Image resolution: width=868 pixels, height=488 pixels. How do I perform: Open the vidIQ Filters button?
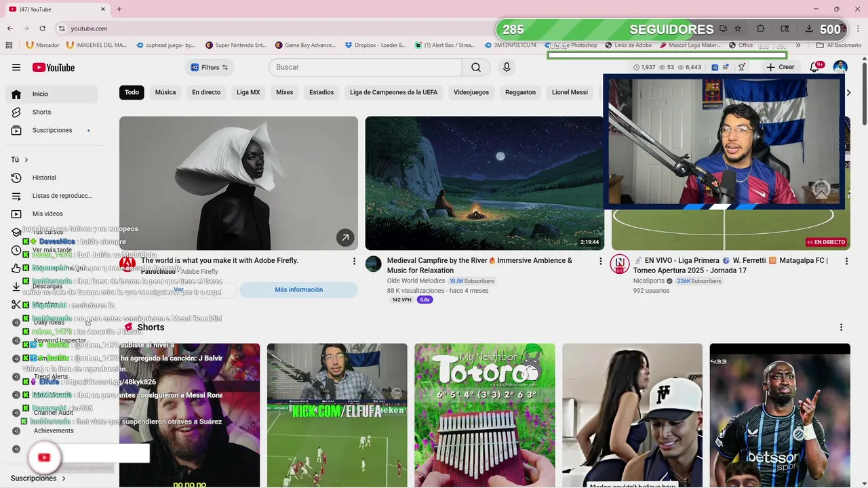pyautogui.click(x=210, y=67)
